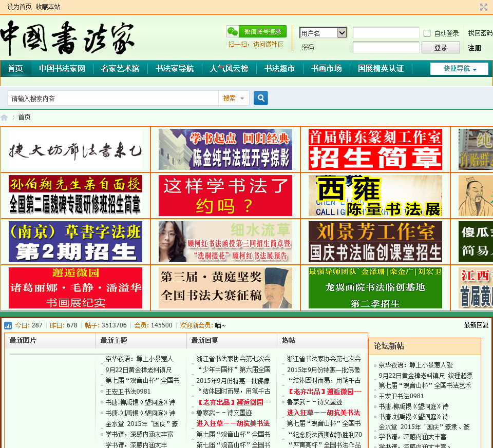Expand the 搜索 type dropdown
Viewport: 493px width, 448px height.
pos(234,99)
